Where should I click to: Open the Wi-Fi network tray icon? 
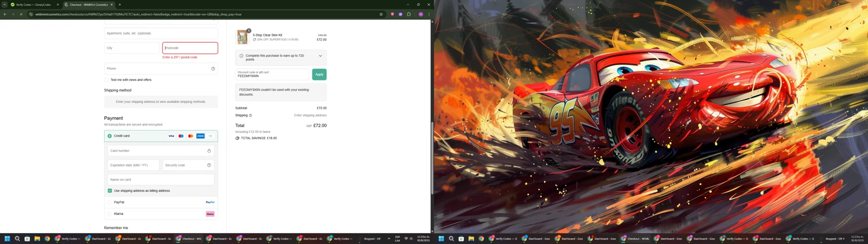click(406, 238)
